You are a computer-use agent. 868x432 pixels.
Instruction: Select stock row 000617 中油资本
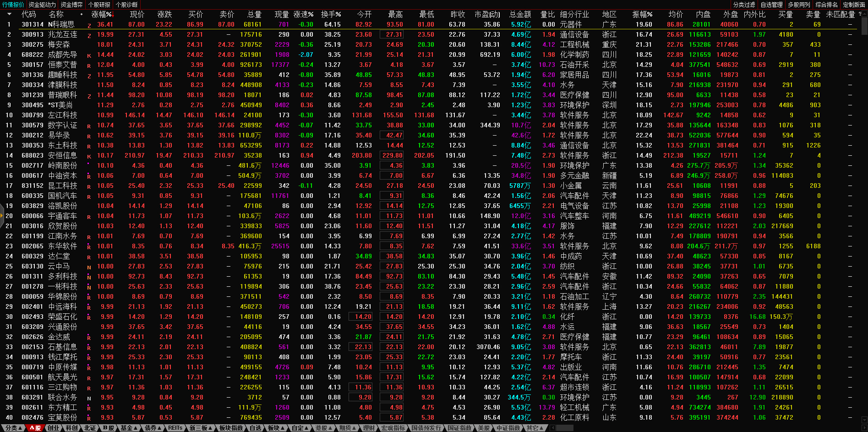click(x=49, y=176)
